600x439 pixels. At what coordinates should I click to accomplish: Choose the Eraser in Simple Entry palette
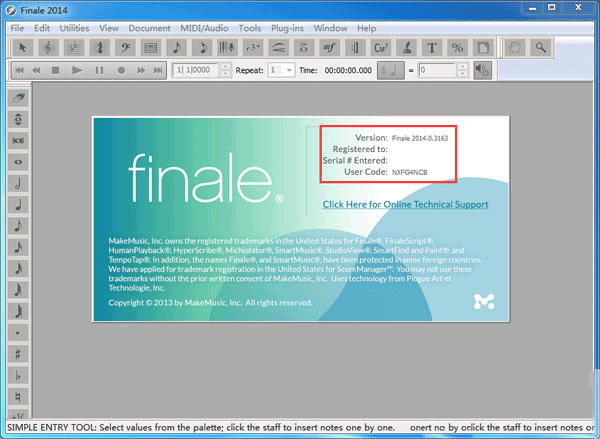[18, 98]
